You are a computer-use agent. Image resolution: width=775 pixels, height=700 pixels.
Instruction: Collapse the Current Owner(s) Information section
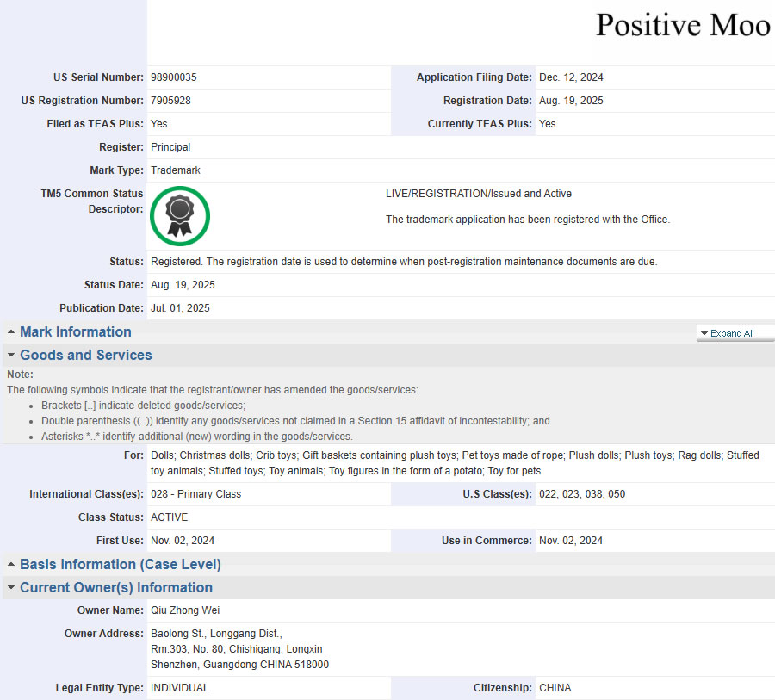tap(116, 588)
